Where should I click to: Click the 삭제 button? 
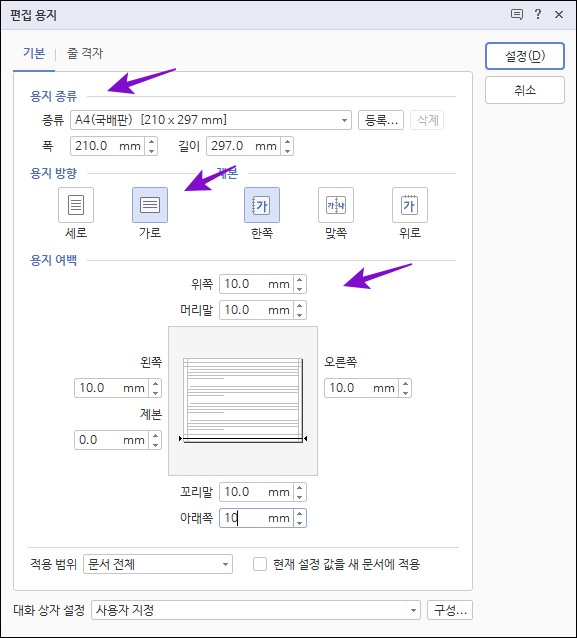(427, 120)
